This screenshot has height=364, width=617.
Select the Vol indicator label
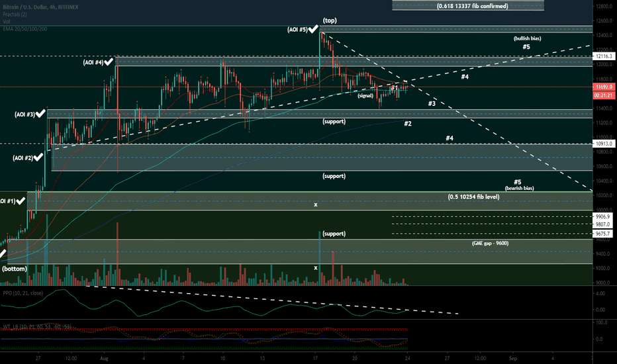(x=7, y=22)
